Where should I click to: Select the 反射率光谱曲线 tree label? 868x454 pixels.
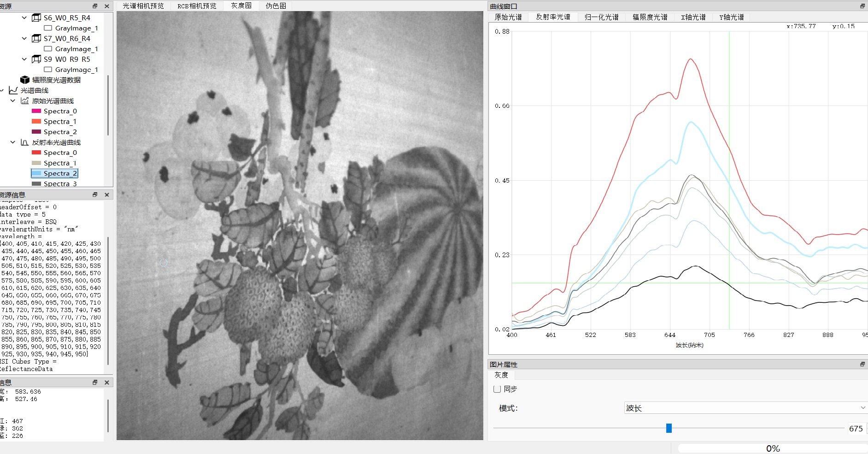(56, 142)
